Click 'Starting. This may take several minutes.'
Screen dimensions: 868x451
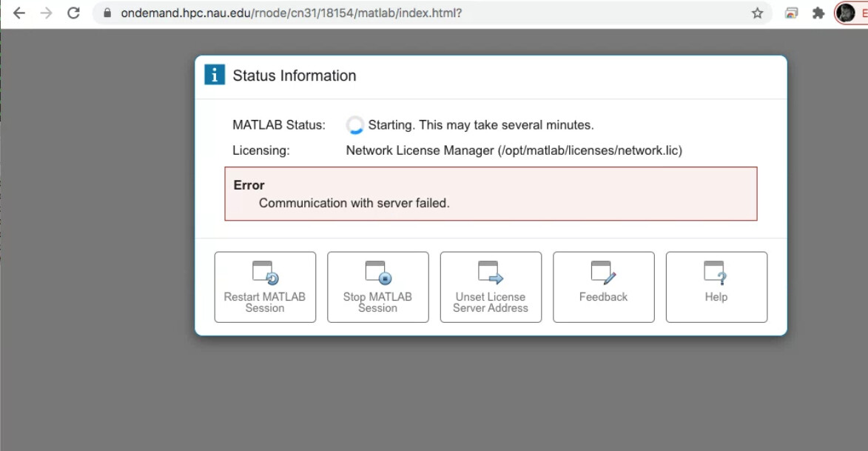(x=481, y=125)
